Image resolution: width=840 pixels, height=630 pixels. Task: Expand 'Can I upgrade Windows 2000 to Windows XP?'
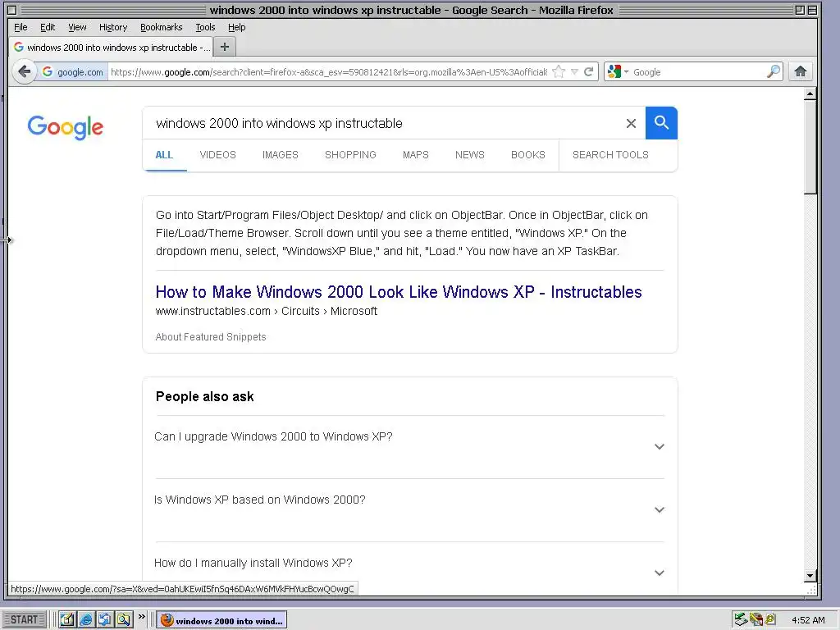click(410, 446)
